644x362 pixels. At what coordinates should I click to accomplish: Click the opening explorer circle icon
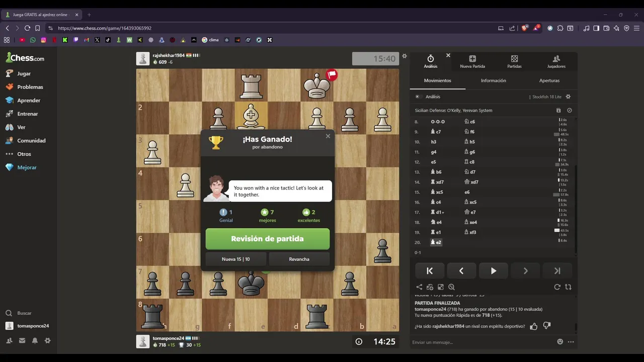point(570,110)
